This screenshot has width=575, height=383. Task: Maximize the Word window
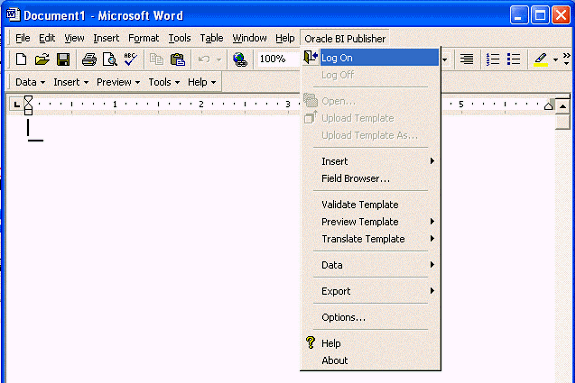click(x=540, y=15)
